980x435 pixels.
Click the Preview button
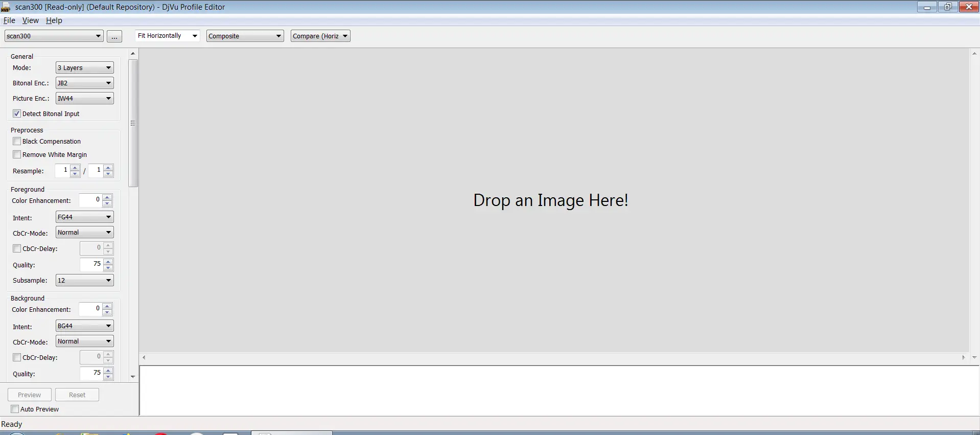tap(30, 395)
